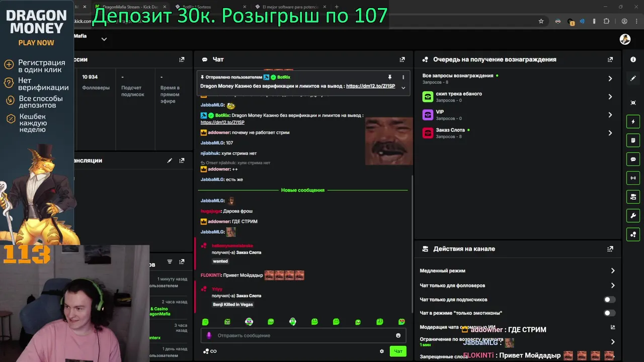Switch to 'El mejor software' browser tab

coord(290,7)
